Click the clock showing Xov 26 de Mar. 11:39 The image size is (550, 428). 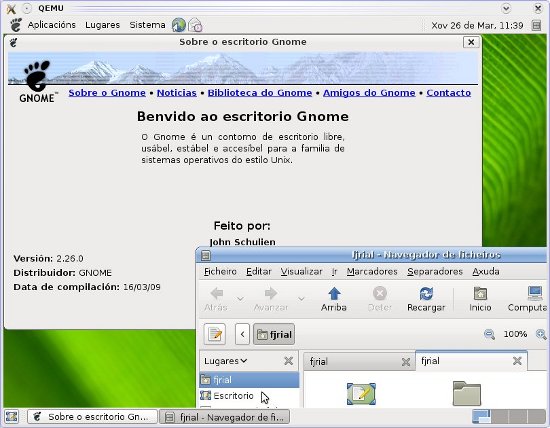point(477,25)
